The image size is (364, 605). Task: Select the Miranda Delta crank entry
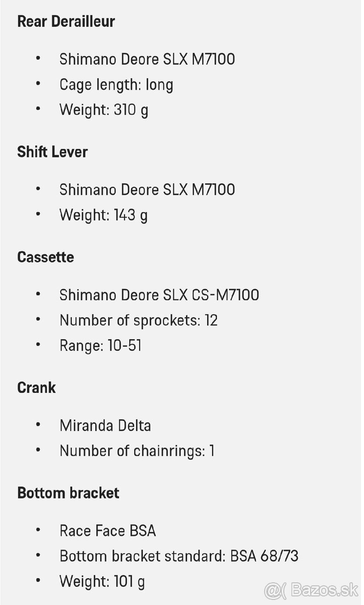tap(105, 426)
